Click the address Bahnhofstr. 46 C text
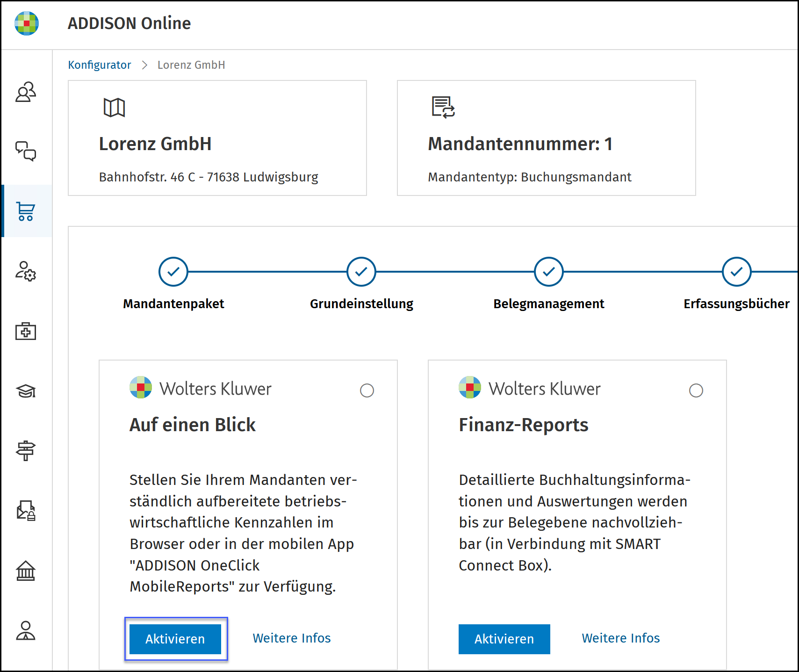Screen dimensions: 799x672 pos(209,177)
